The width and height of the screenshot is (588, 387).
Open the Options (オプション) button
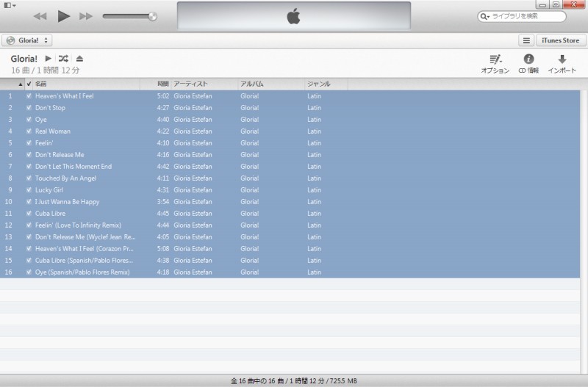[x=495, y=64]
